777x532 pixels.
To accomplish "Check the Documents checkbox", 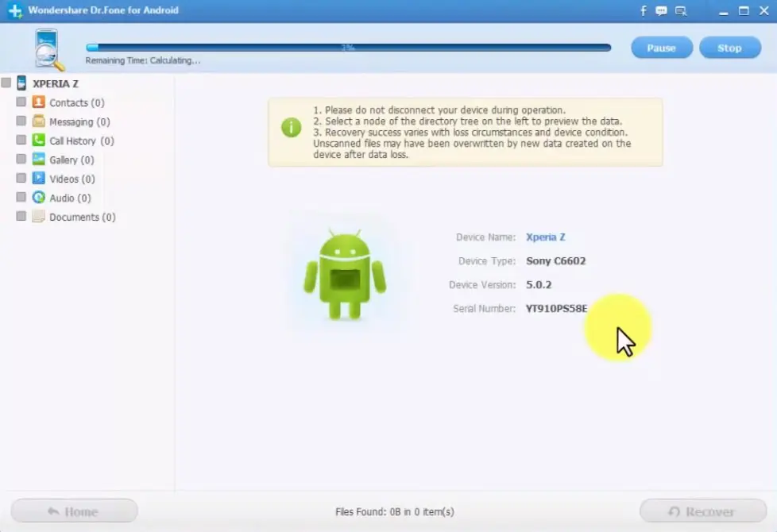I will tap(21, 216).
